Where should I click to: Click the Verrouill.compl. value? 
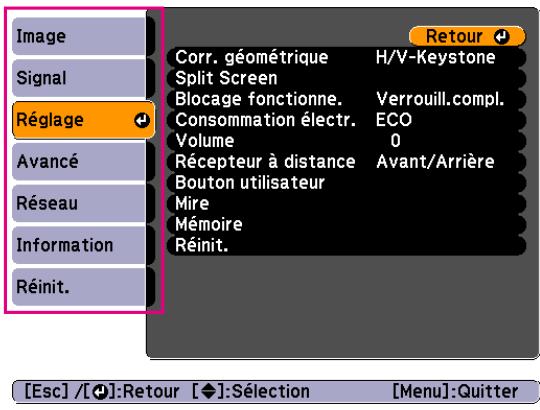pyautogui.click(x=440, y=99)
